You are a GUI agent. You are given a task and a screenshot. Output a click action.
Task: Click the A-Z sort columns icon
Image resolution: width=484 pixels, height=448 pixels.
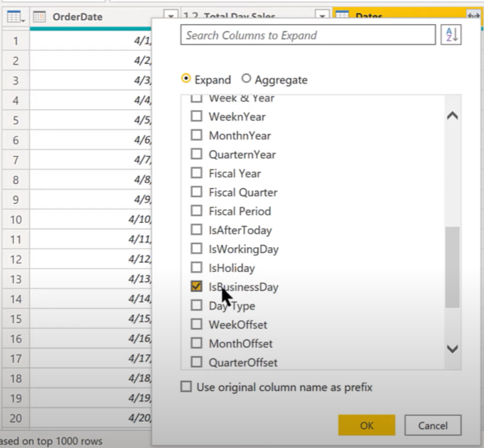point(451,35)
